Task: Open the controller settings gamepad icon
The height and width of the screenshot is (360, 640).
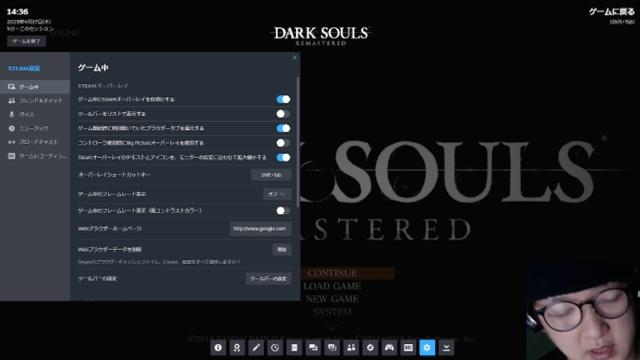Action: click(x=389, y=347)
